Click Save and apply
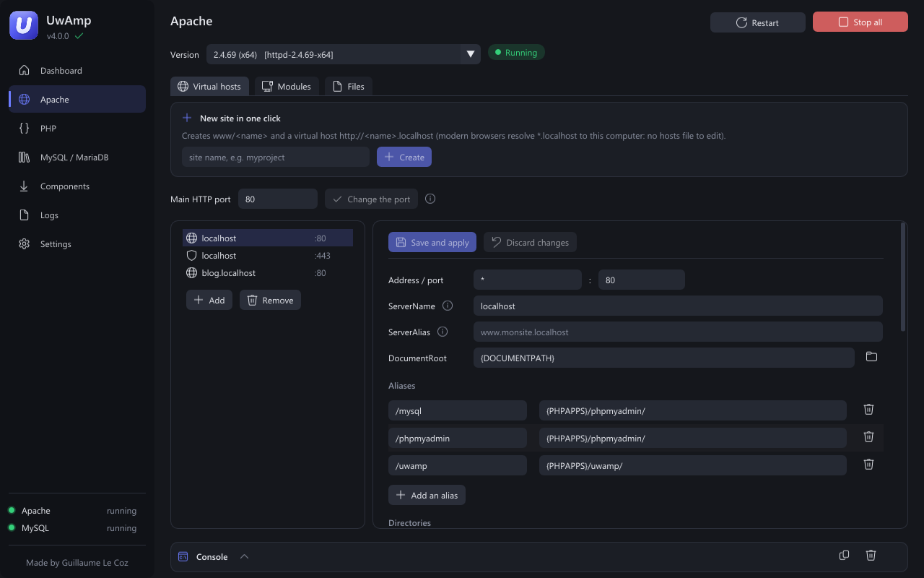 [x=432, y=242]
